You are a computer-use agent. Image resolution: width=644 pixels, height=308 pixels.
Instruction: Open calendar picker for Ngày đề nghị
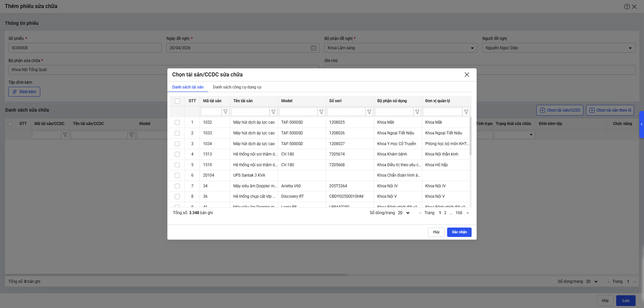[x=314, y=48]
